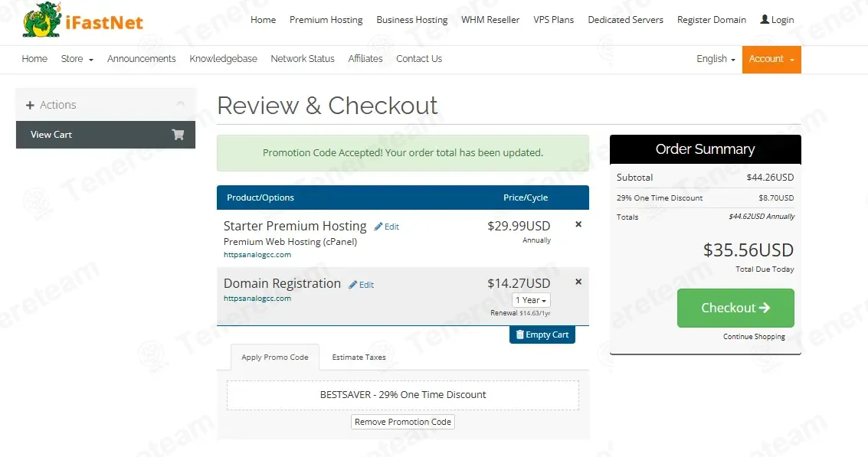Image resolution: width=868 pixels, height=457 pixels.
Task: Open the Store dropdown menu
Action: (x=77, y=59)
